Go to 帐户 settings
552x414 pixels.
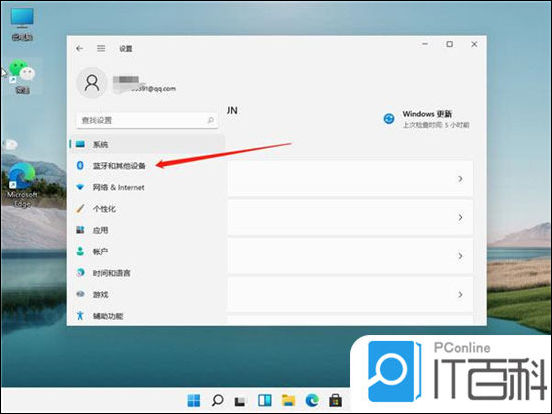click(147, 252)
